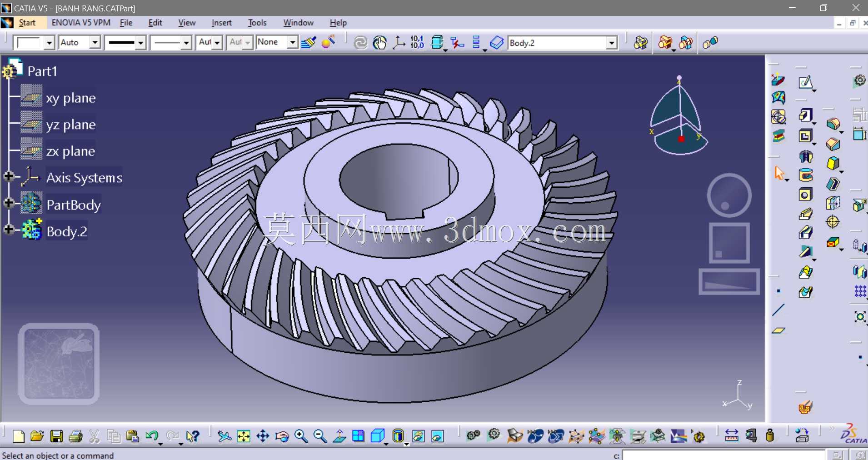Click the Cut scissors icon
The height and width of the screenshot is (460, 868).
click(94, 436)
